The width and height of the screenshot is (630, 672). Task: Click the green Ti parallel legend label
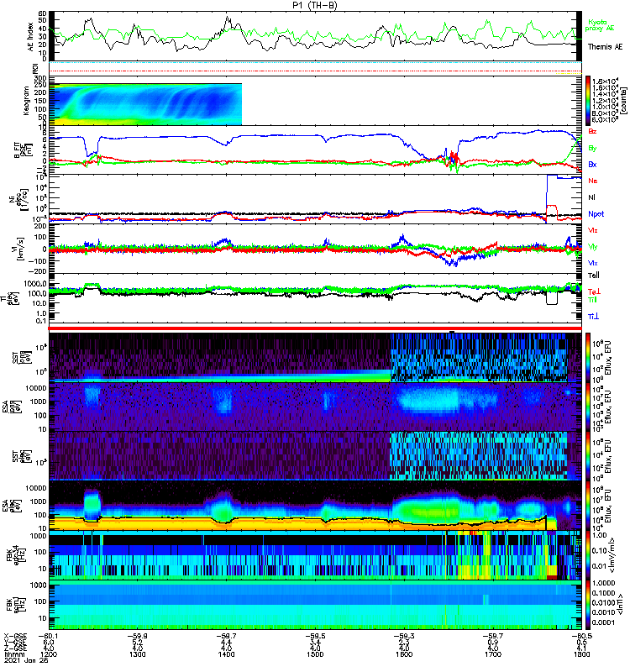click(592, 300)
